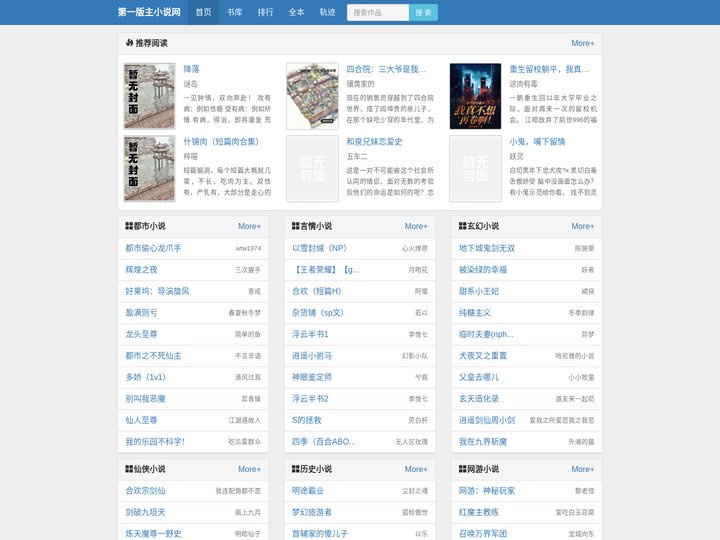Viewport: 720px width, 540px height.
Task: Open the novel 好莱坞：导演旋风
Action: pyautogui.click(x=158, y=292)
